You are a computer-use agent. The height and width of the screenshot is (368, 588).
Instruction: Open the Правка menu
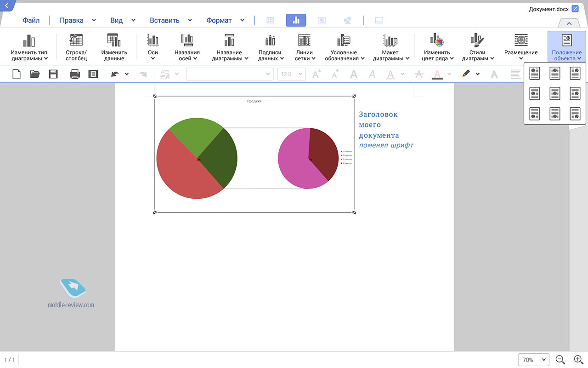[x=72, y=20]
